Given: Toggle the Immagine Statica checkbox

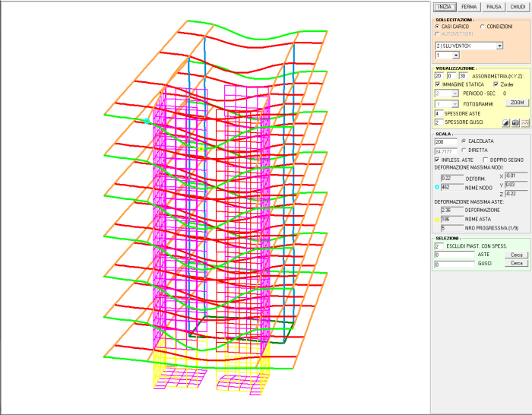Looking at the screenshot, I should [437, 84].
